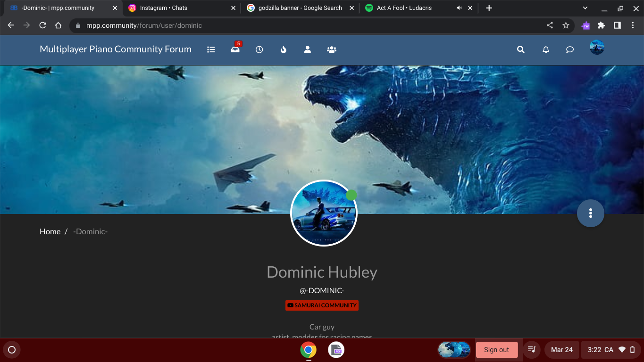Screen dimensions: 644x362
Task: Go forward one page in browser history
Action: click(x=27, y=25)
